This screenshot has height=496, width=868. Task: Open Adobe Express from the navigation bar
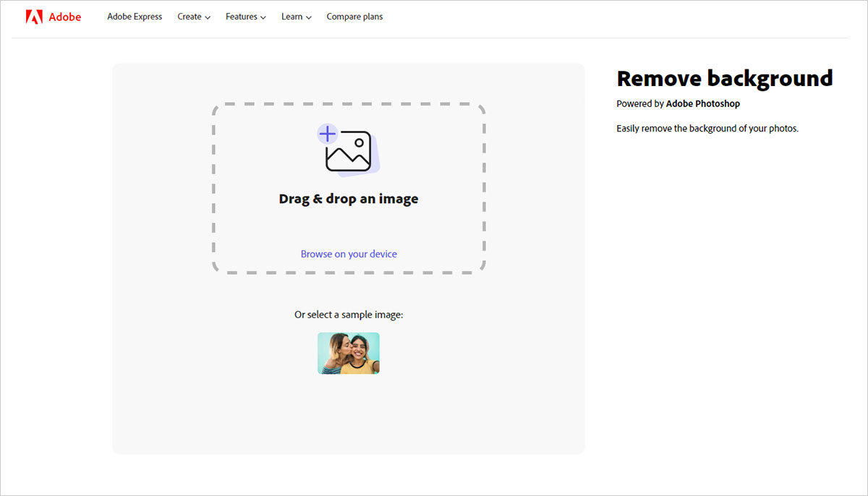(x=135, y=17)
